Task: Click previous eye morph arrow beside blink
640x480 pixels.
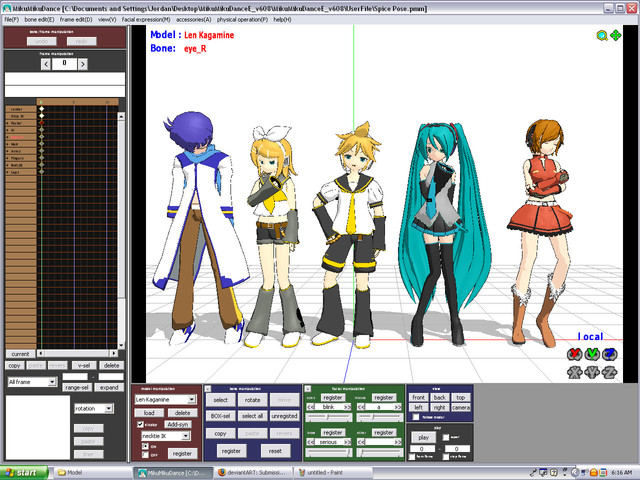Action: (x=311, y=407)
